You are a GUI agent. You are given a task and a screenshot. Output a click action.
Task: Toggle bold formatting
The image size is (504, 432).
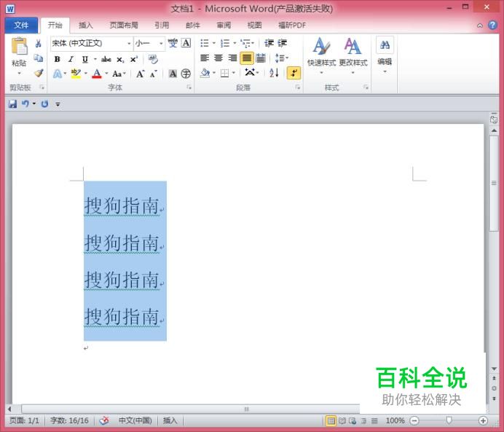tap(58, 59)
